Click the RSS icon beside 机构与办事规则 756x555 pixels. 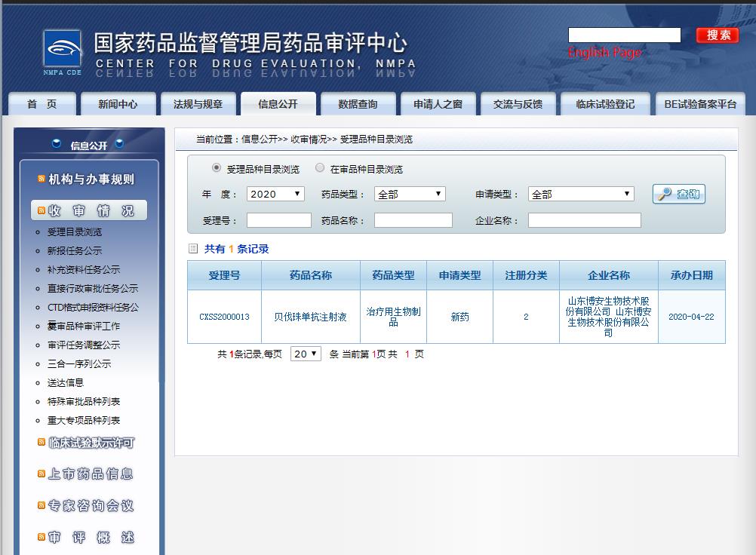41,179
